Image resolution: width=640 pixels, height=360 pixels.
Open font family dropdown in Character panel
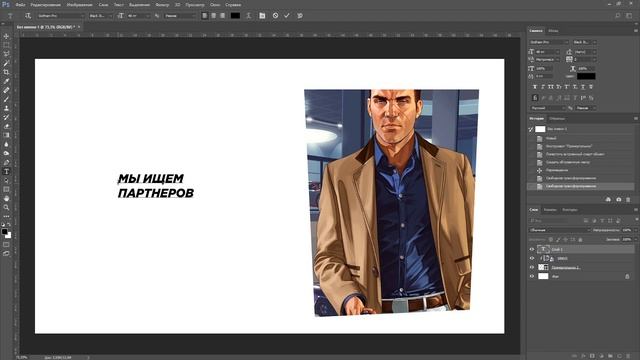(x=549, y=42)
